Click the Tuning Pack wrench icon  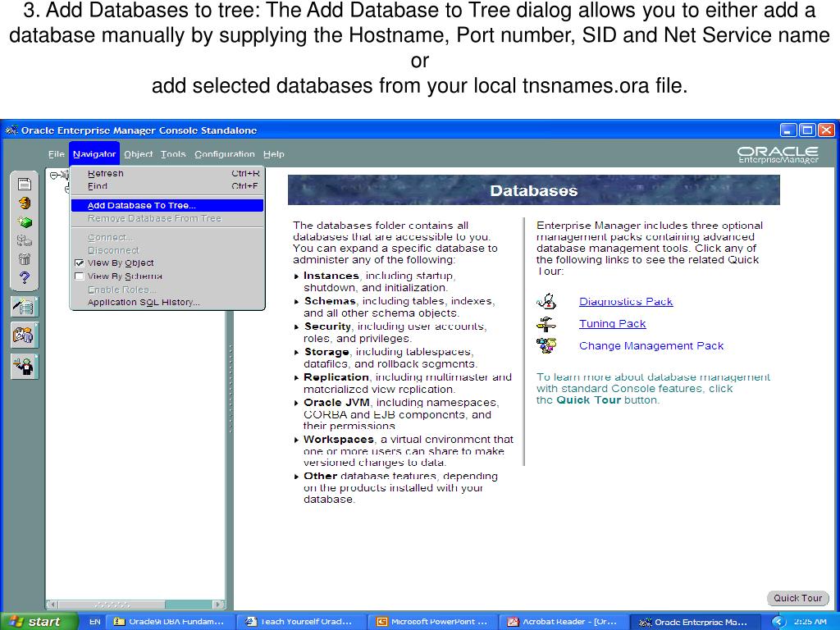[x=547, y=323]
